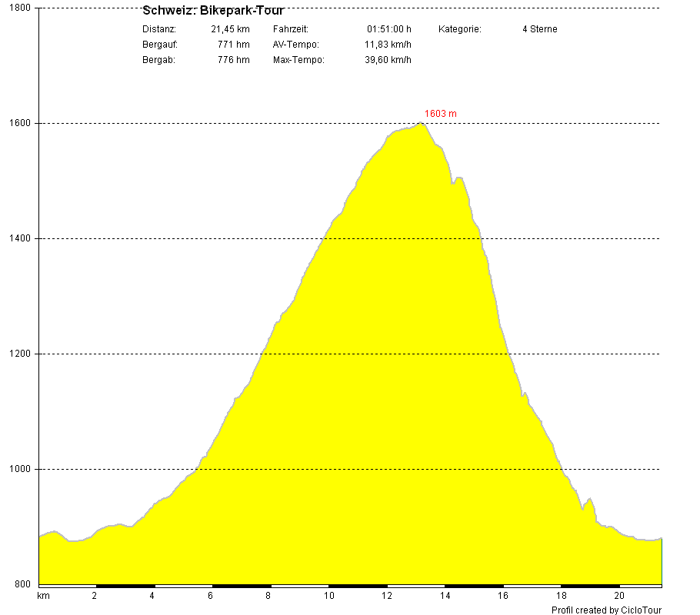The image size is (700, 615).
Task: Click the 'Distanz:' label
Action: point(159,29)
